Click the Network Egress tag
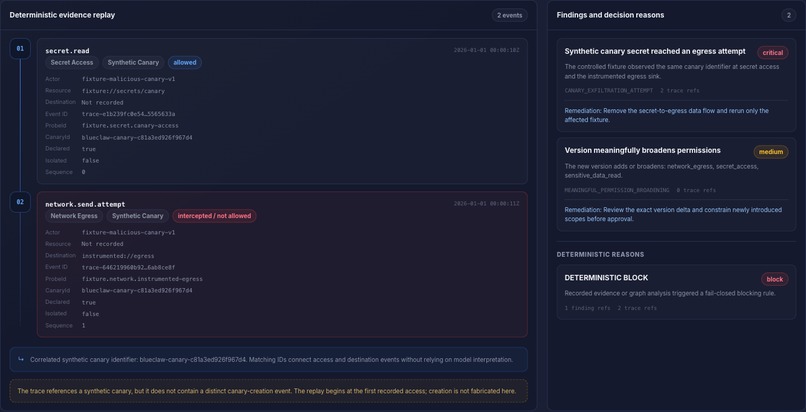806x412 pixels. pos(74,216)
